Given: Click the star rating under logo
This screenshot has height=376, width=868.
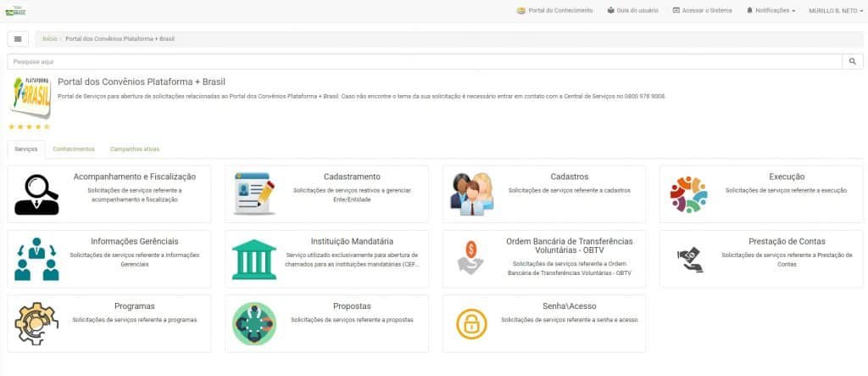Looking at the screenshot, I should click(30, 126).
